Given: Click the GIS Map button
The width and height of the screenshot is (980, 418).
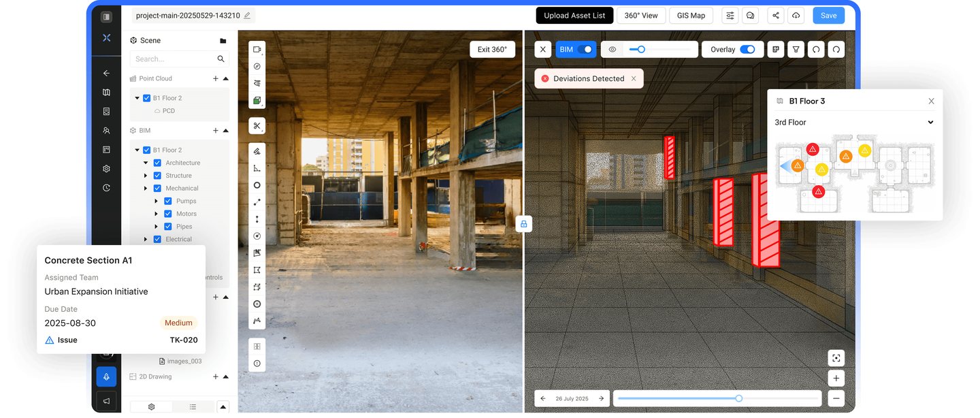Looking at the screenshot, I should 691,15.
